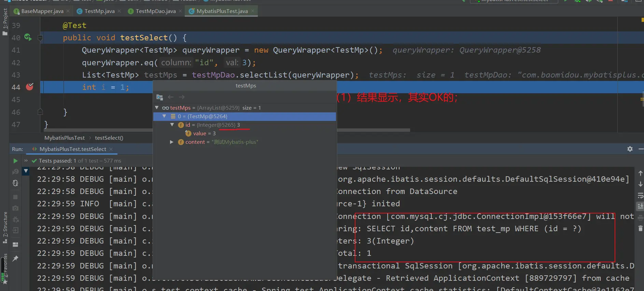Viewport: 644px width, 291px height.
Task: Toggle scroll to end of console
Action: [x=640, y=206]
